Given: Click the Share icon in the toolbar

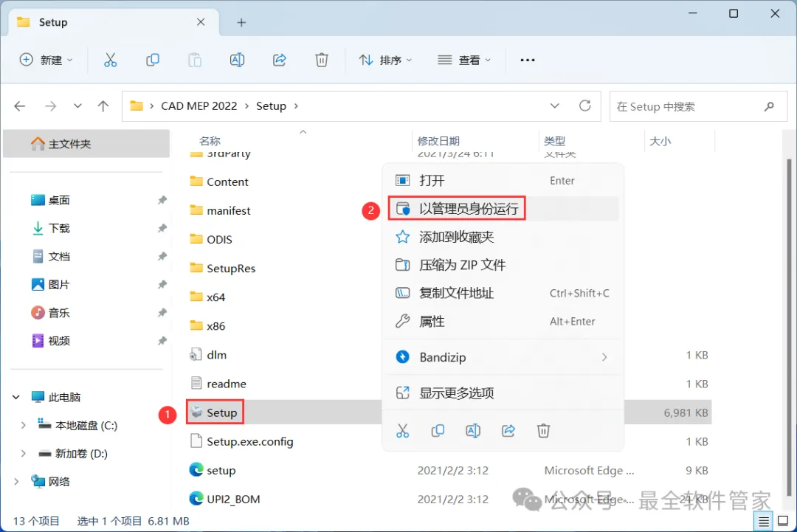Looking at the screenshot, I should (x=280, y=60).
